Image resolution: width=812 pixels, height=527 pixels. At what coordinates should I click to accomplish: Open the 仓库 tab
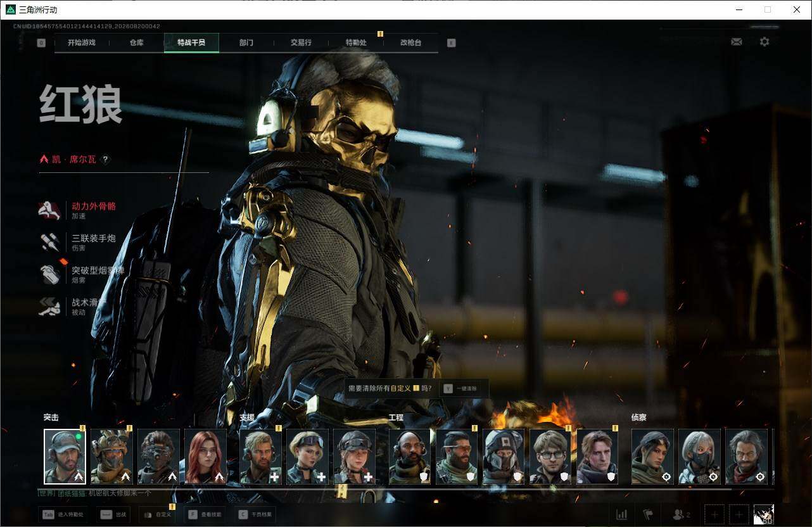click(137, 43)
